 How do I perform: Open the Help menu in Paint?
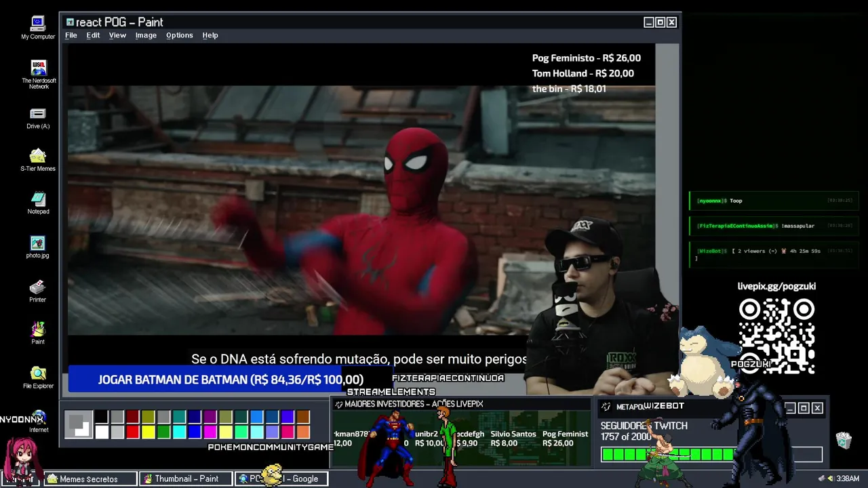click(210, 35)
